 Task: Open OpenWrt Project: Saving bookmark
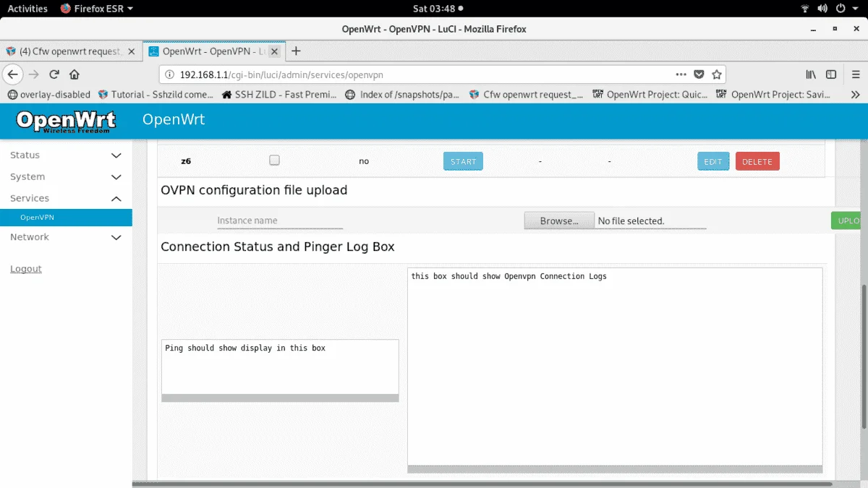773,95
